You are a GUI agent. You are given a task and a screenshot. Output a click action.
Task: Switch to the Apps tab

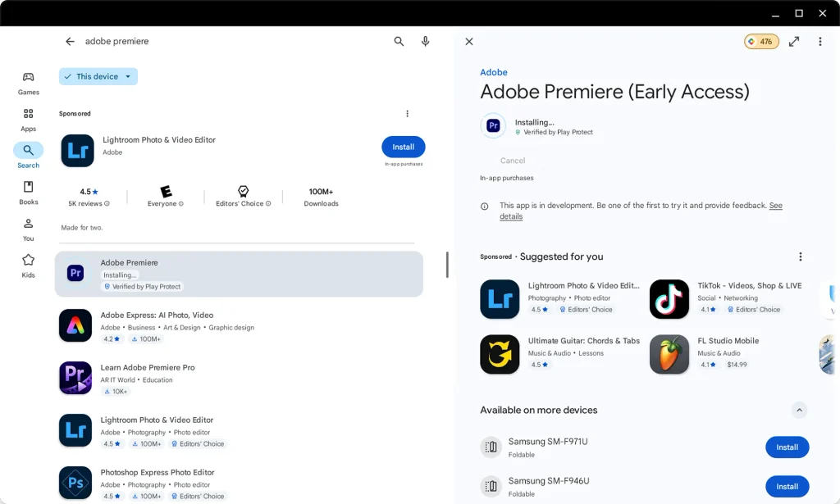point(29,120)
